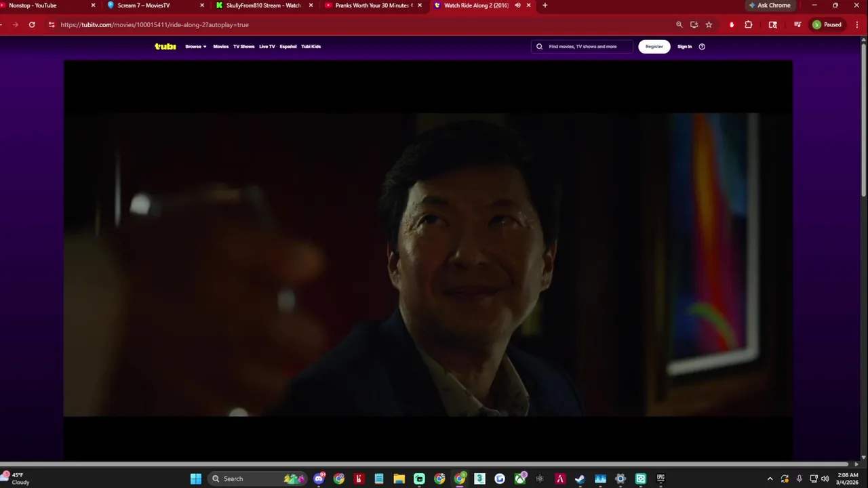
Task: Click the search magnifier icon in Tubi
Action: (540, 47)
